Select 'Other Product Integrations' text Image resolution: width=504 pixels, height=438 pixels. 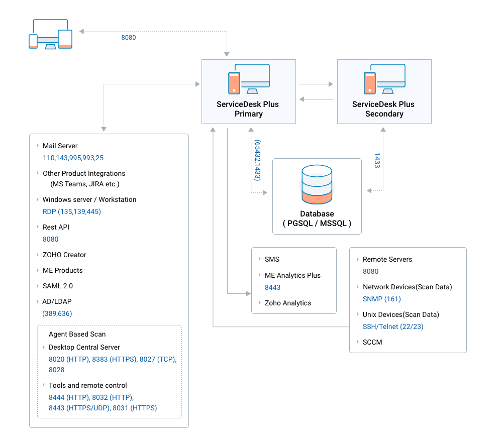pos(84,173)
